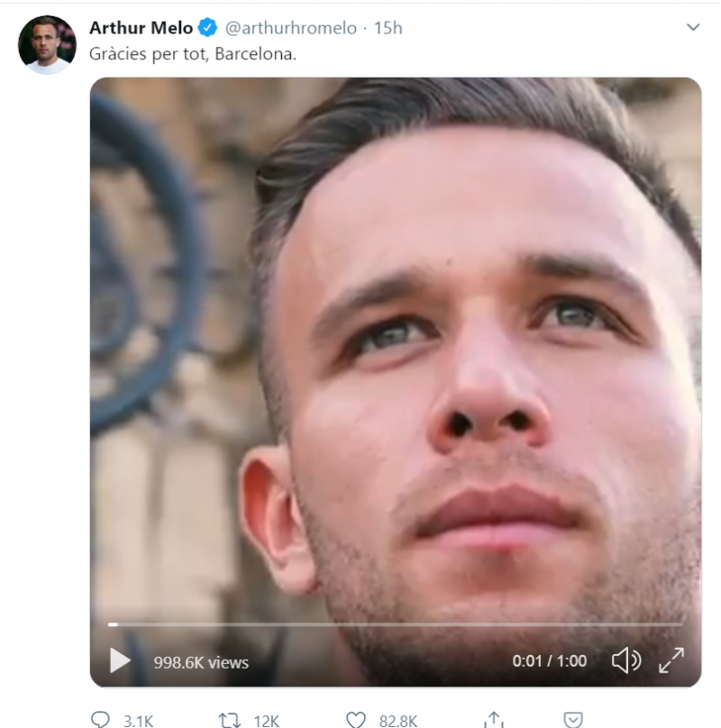
Task: Play the video in the tweet
Action: click(x=120, y=661)
